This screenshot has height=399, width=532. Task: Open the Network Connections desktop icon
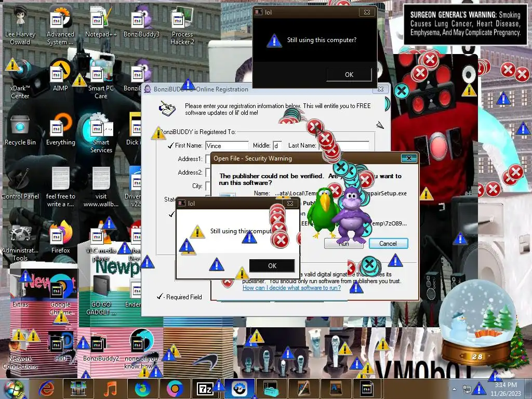[20, 350]
